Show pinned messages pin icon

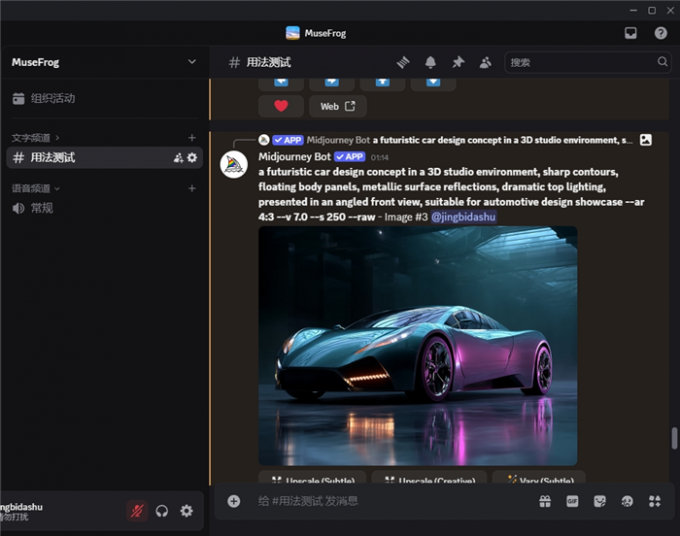458,62
